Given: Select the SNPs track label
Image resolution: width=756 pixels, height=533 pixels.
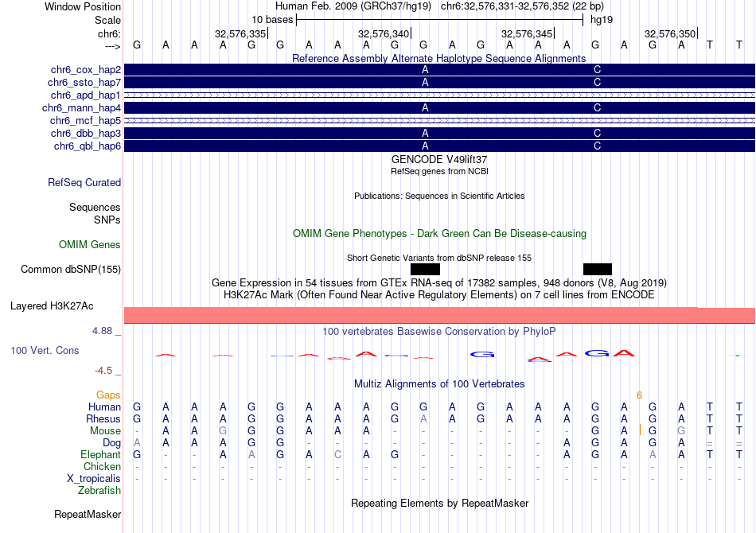Looking at the screenshot, I should [x=107, y=220].
